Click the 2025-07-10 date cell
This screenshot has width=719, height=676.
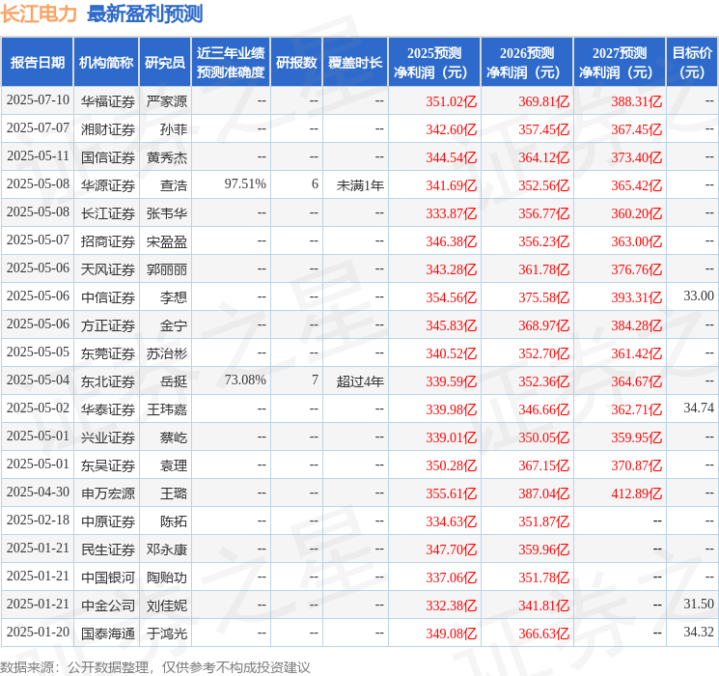pyautogui.click(x=38, y=100)
